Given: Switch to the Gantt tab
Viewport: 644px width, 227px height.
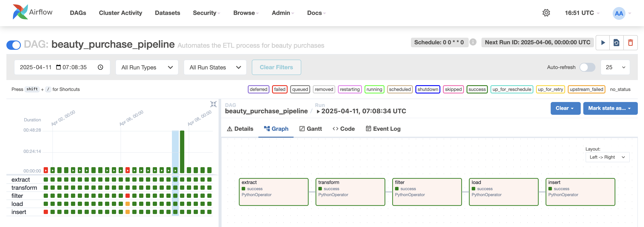Looking at the screenshot, I should 311,129.
